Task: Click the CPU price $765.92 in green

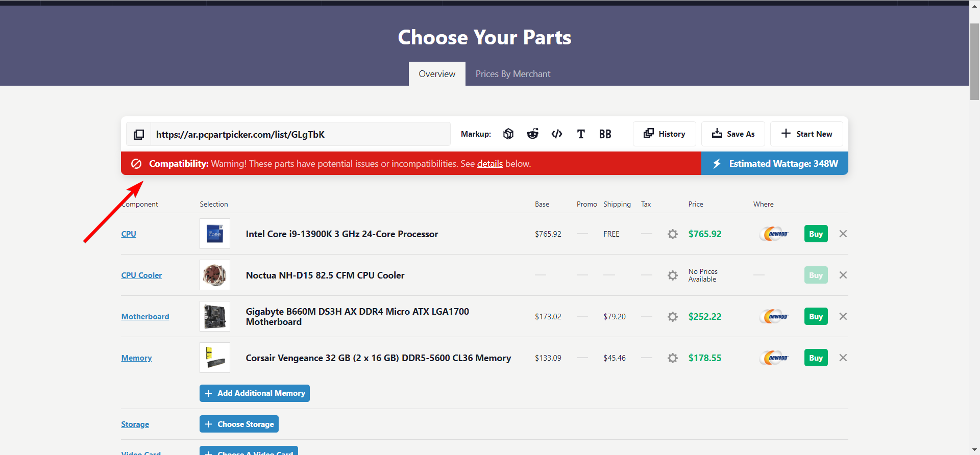Action: coord(705,234)
